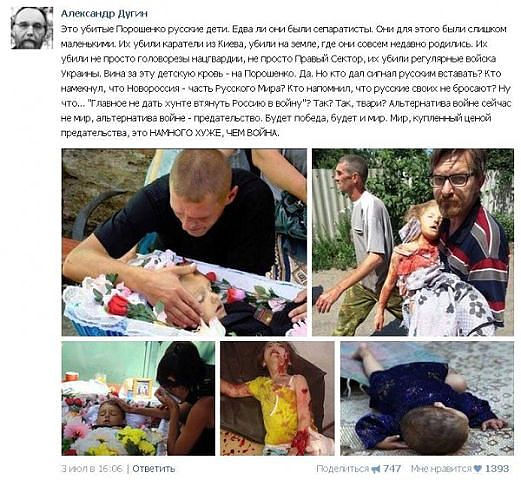View the 1393 likes count
Image resolution: width=521 pixels, height=480 pixels.
pos(497,468)
